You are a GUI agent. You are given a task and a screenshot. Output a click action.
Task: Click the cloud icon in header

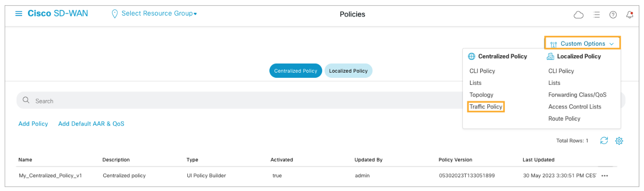click(x=578, y=15)
